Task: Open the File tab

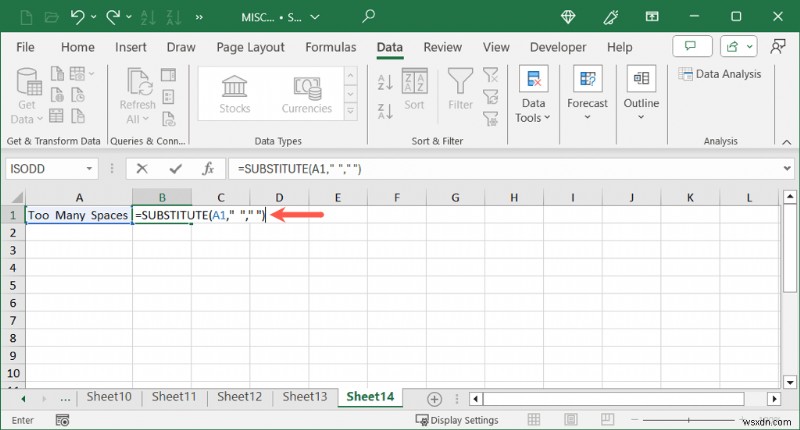Action: (25, 47)
